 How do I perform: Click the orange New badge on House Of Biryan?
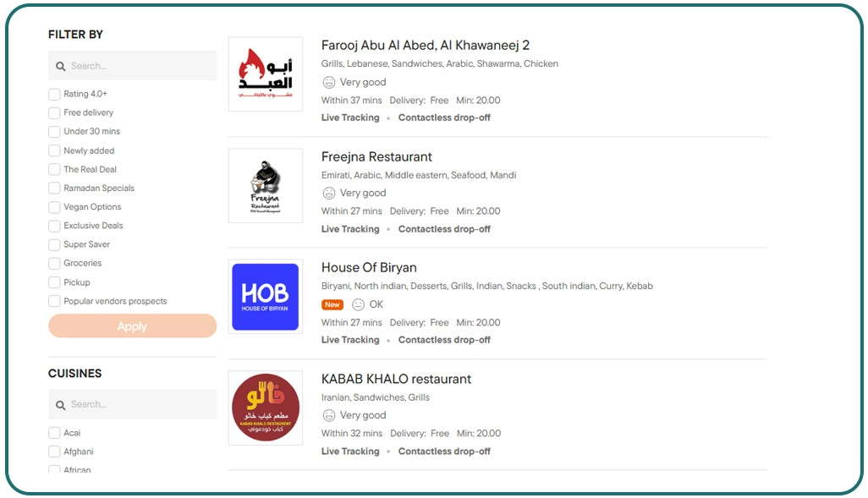click(x=332, y=304)
